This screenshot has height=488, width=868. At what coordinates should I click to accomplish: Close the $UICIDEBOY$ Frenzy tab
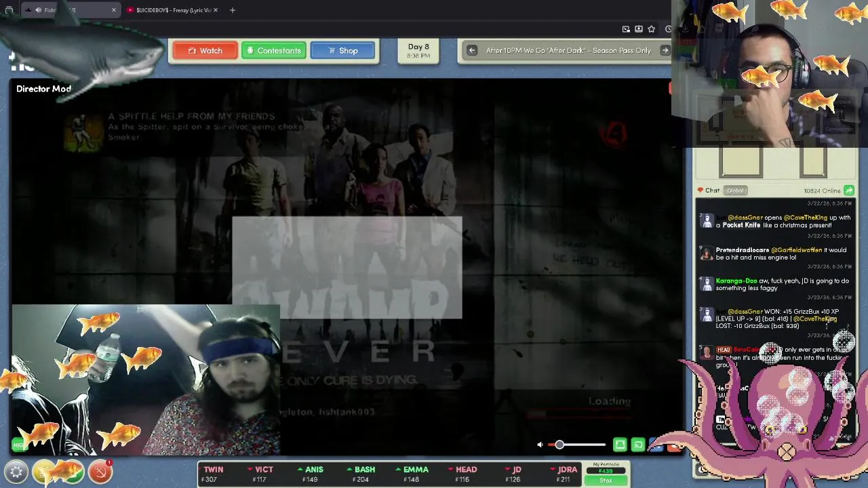point(216,10)
